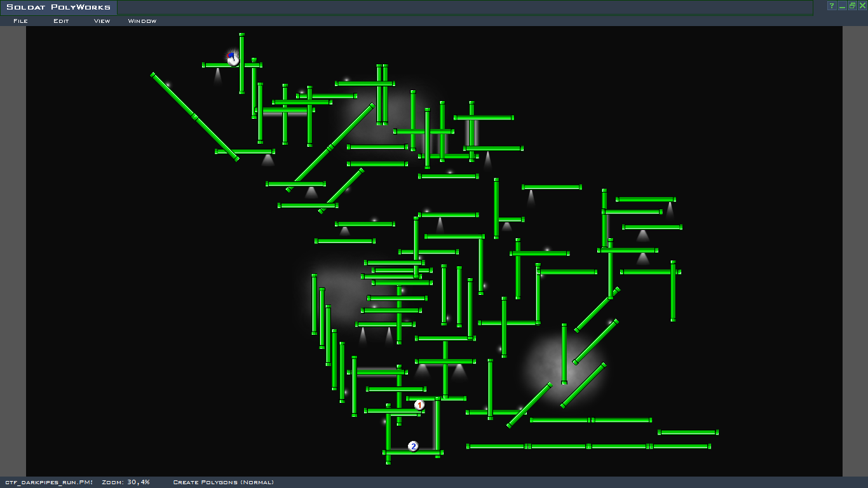Select the blue spawn point numbered 2
The width and height of the screenshot is (868, 488).
(413, 446)
